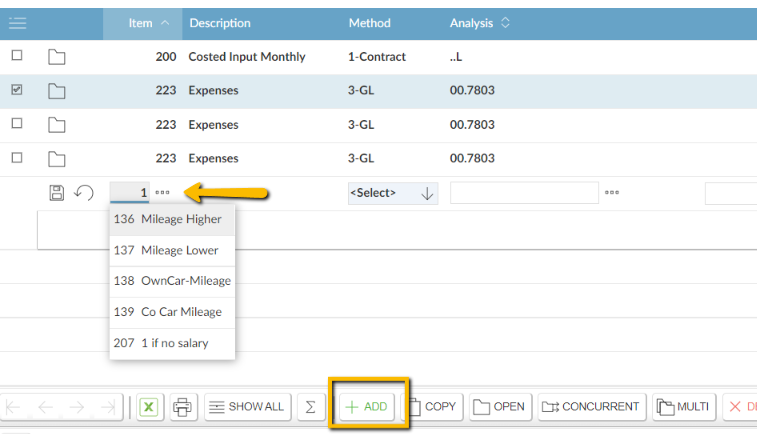Image resolution: width=757 pixels, height=434 pixels.
Task: Select the 1-Contract method cell
Action: 377,57
